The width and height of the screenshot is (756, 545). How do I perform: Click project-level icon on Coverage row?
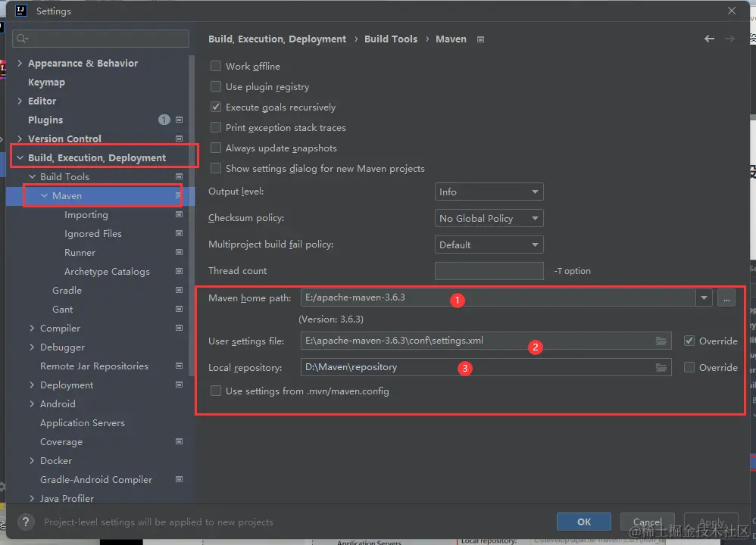pyautogui.click(x=179, y=441)
